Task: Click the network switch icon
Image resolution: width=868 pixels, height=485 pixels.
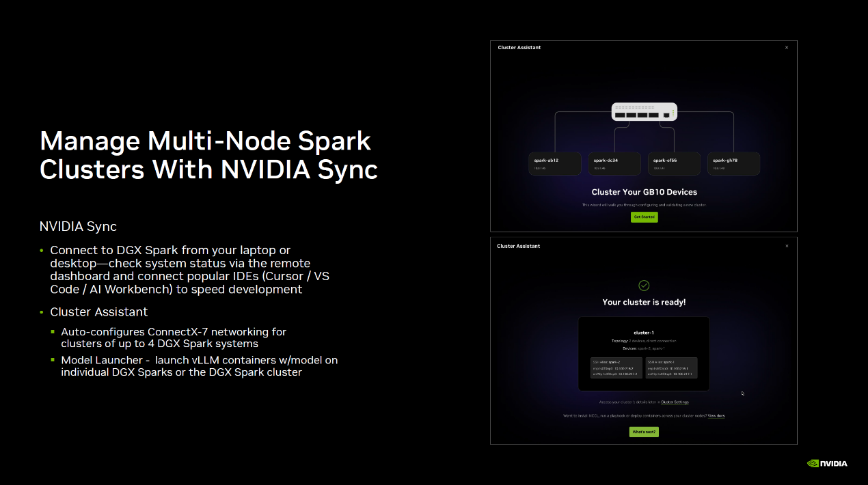Action: 645,111
